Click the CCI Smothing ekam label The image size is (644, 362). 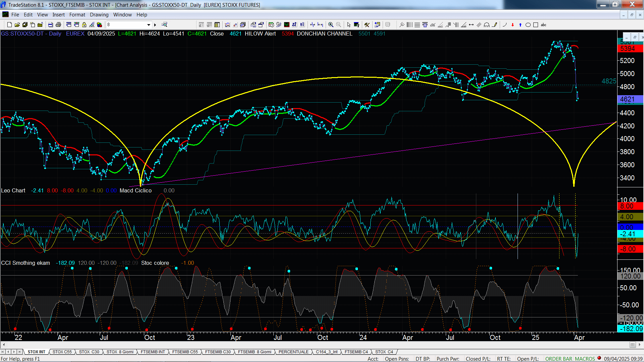pos(25,263)
